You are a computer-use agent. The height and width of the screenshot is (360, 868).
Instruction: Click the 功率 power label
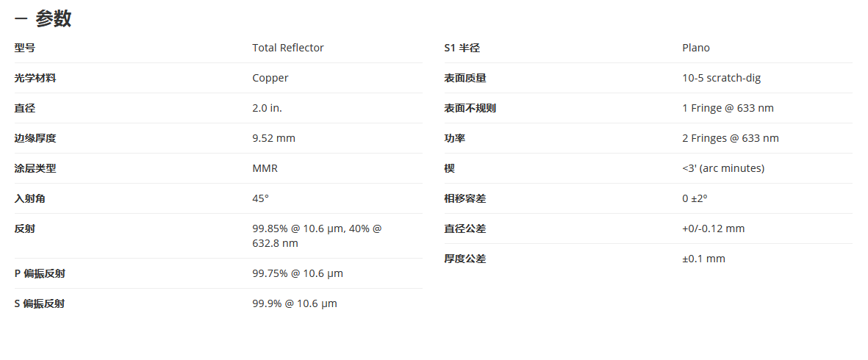click(454, 138)
